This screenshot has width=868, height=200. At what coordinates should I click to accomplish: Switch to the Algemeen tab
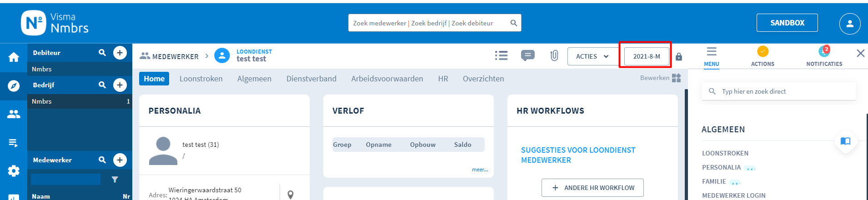[x=254, y=79]
